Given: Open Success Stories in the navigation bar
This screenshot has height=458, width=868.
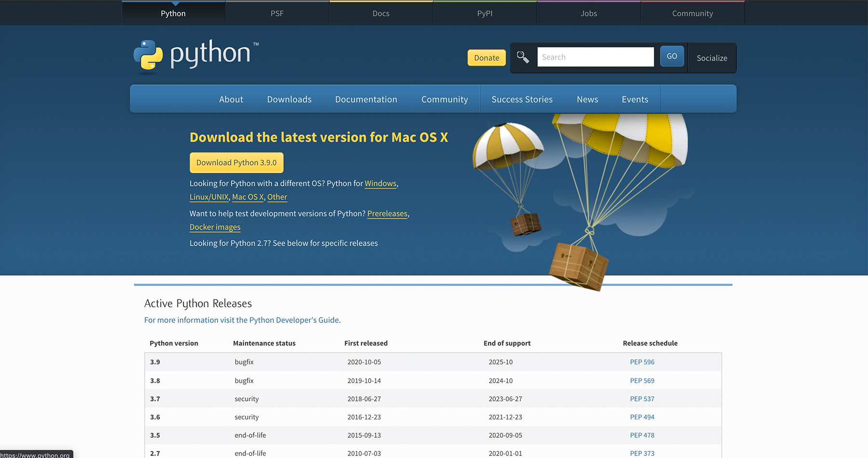Looking at the screenshot, I should pos(522,99).
